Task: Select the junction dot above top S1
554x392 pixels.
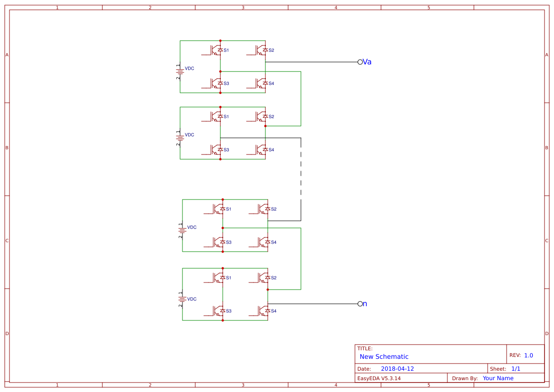Action: (x=220, y=40)
